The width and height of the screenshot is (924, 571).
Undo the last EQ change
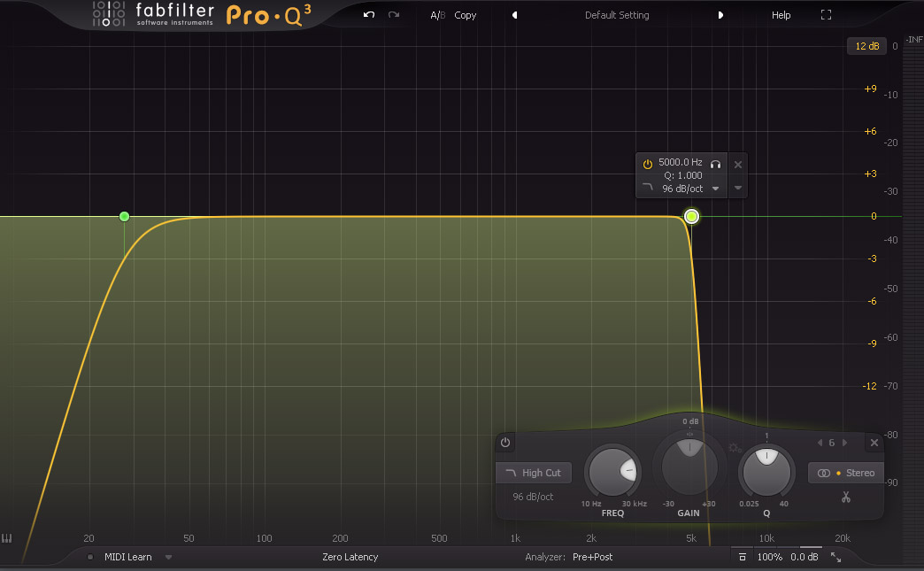tap(369, 15)
